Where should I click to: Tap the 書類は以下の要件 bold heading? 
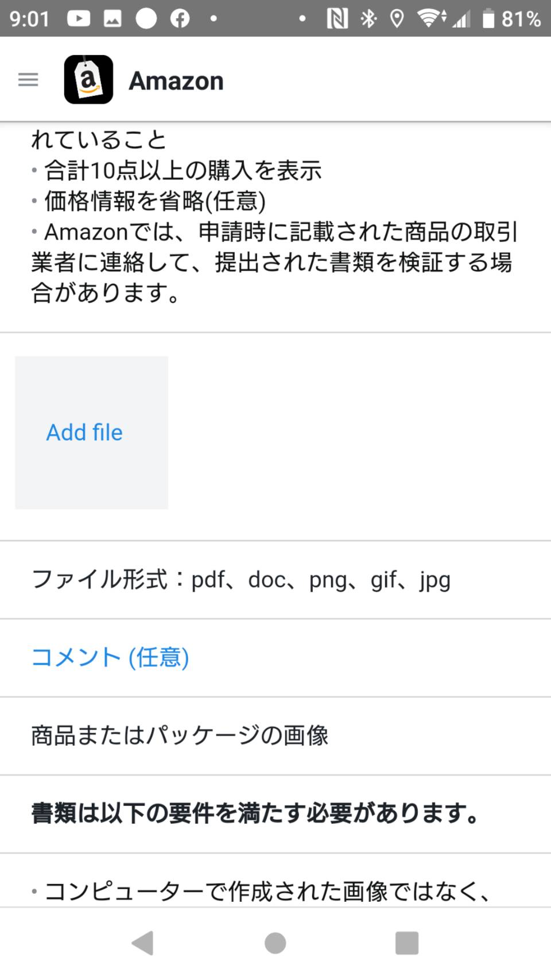click(255, 814)
